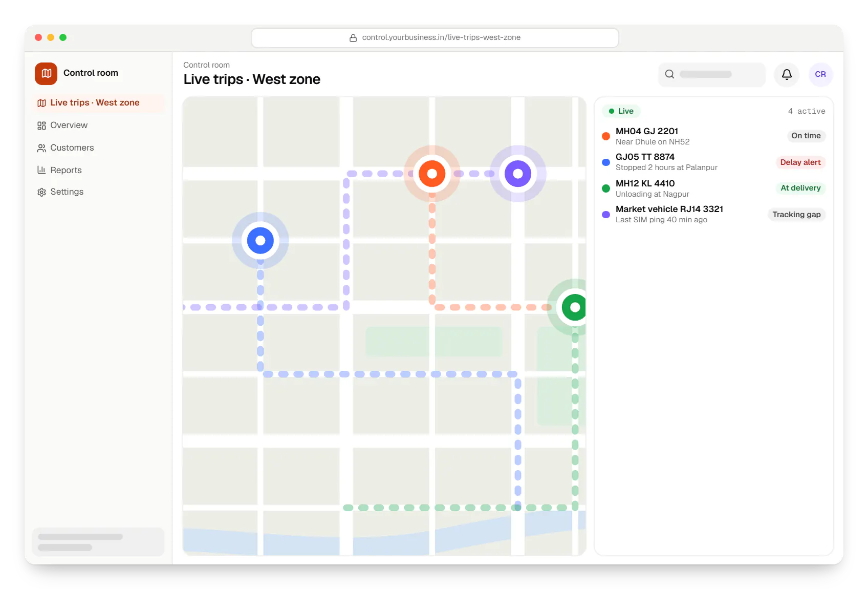Open the Settings page

pyautogui.click(x=98, y=192)
